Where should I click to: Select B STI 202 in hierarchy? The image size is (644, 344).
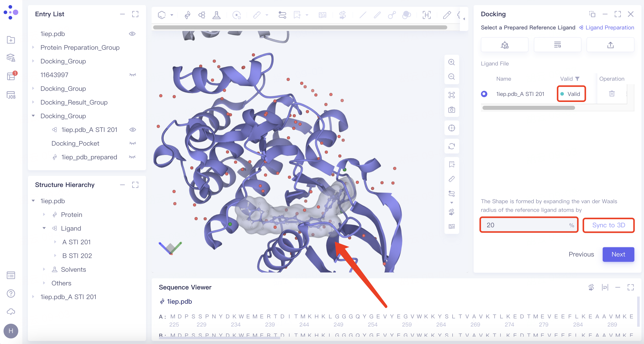pos(77,256)
